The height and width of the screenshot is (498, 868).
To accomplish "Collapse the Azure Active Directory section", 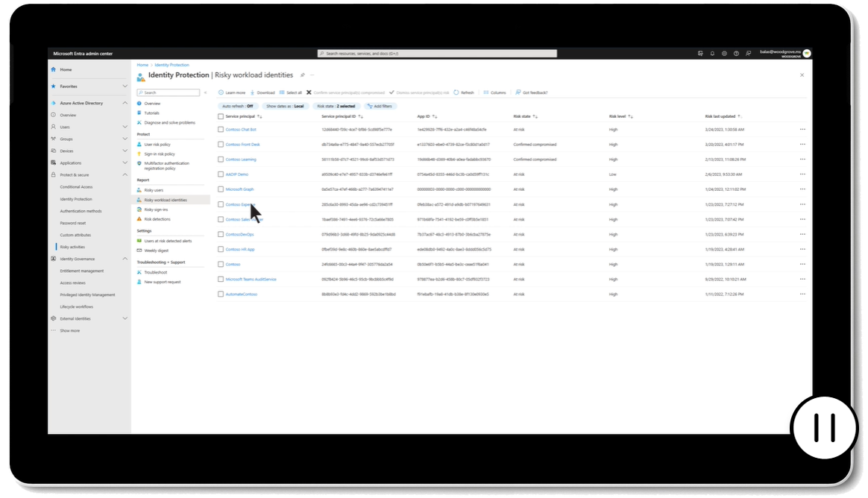I will point(125,103).
